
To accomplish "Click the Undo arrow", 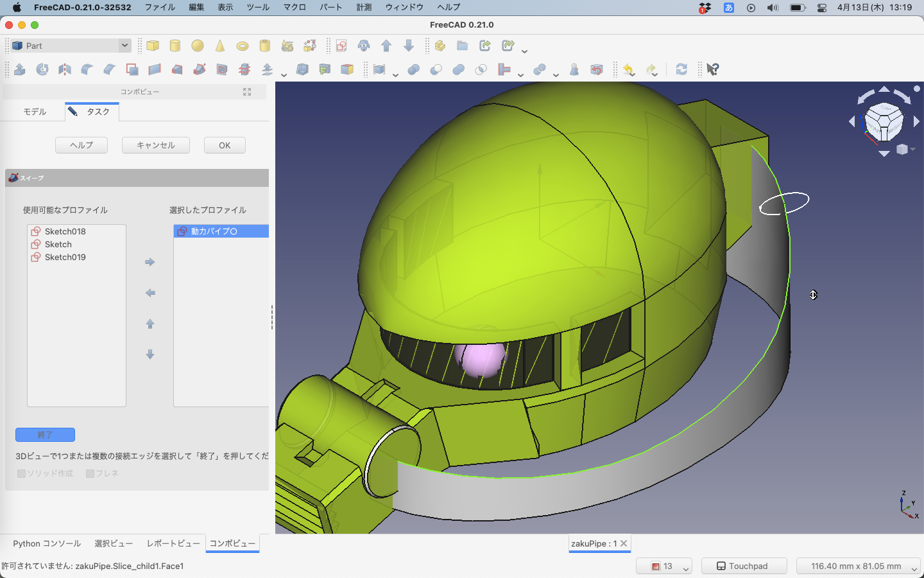I will (629, 69).
